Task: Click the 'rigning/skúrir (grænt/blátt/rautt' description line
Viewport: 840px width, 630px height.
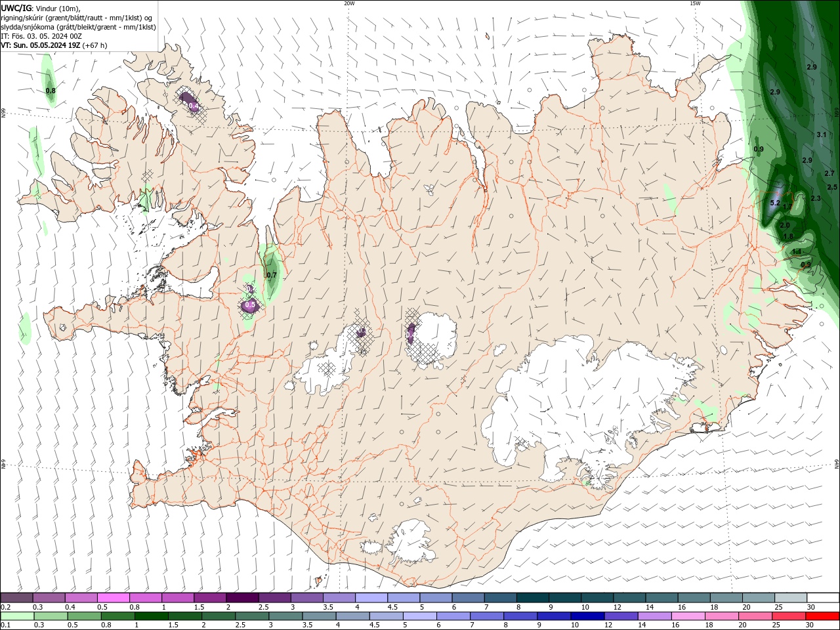Action: pyautogui.click(x=77, y=18)
